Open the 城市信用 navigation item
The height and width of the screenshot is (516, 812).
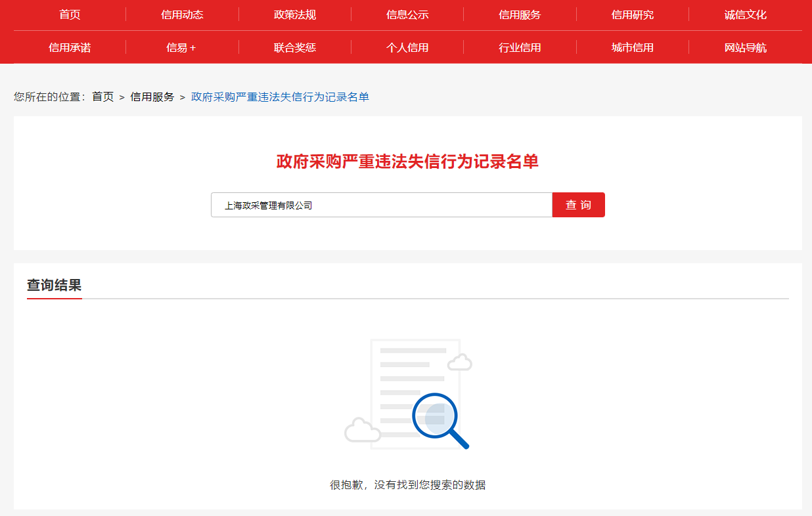pos(633,47)
